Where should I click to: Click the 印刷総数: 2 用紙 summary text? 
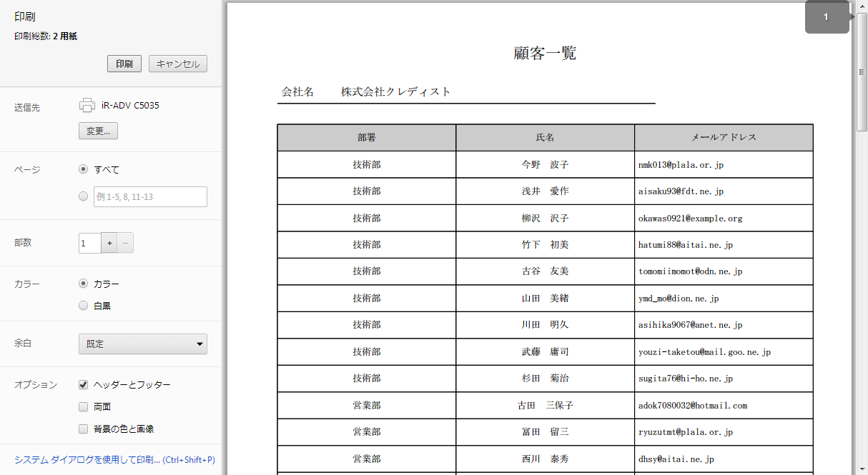coord(46,36)
